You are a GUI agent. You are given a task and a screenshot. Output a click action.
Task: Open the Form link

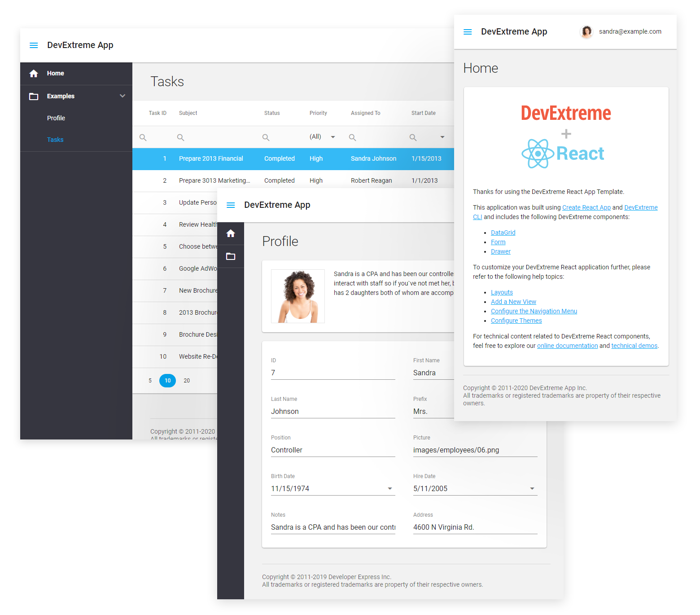(x=498, y=242)
